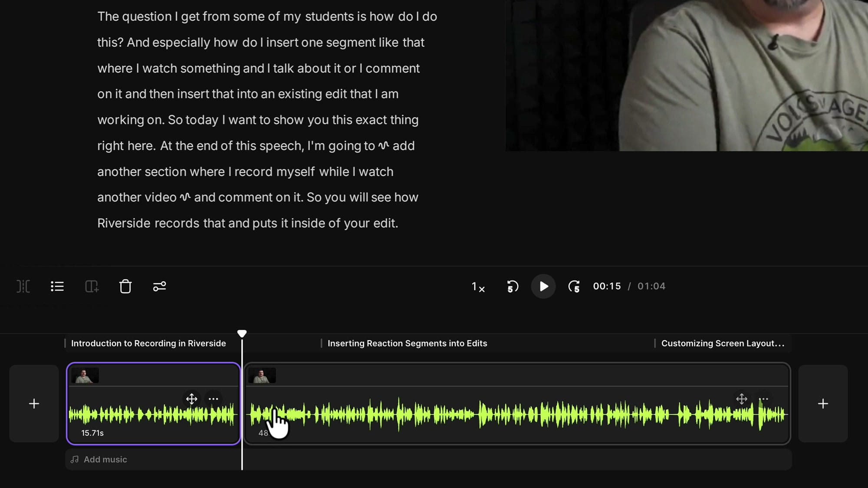The width and height of the screenshot is (868, 488).
Task: Click the playhead marker on timeline
Action: point(242,334)
